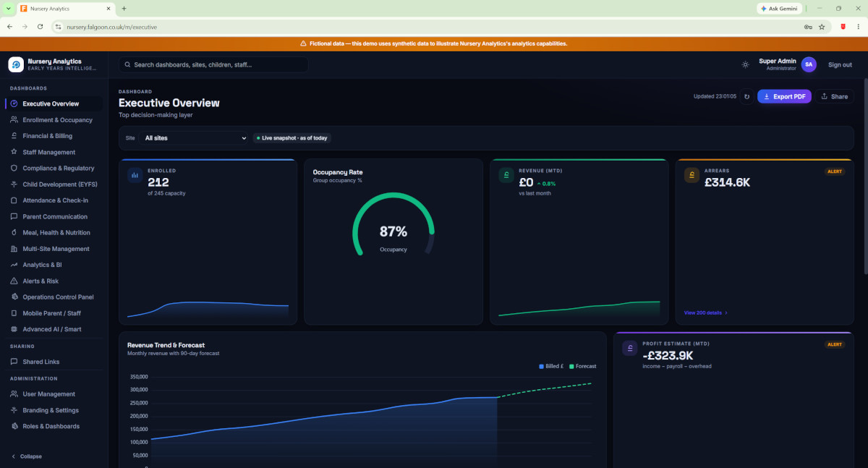Click the Meal, Health & Nutrition icon
Viewport: 868px width, 468px height.
[14, 233]
